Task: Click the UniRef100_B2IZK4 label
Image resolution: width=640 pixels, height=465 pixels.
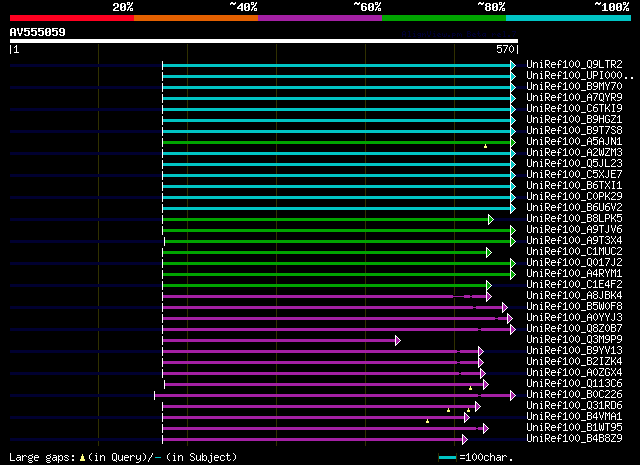Action: point(574,362)
